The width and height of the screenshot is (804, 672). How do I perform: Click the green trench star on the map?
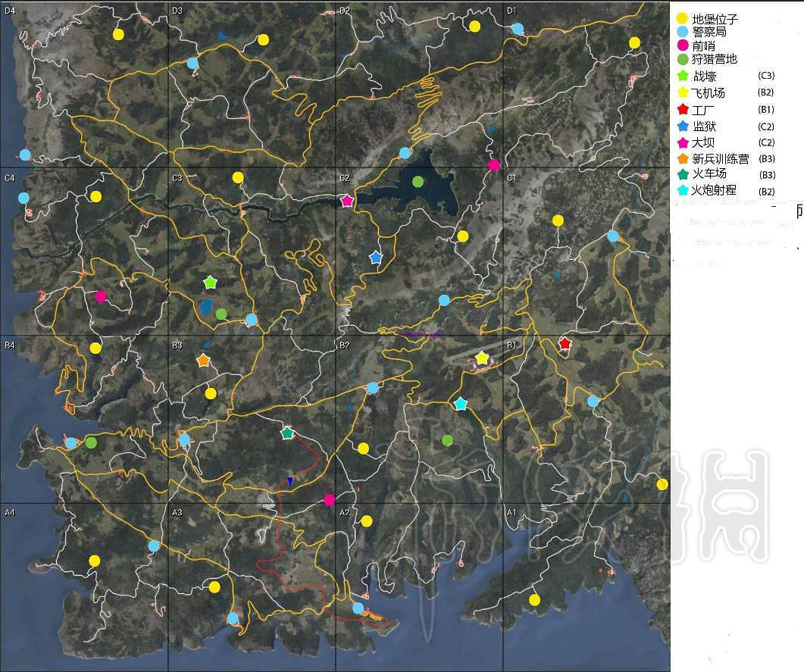coord(211,283)
